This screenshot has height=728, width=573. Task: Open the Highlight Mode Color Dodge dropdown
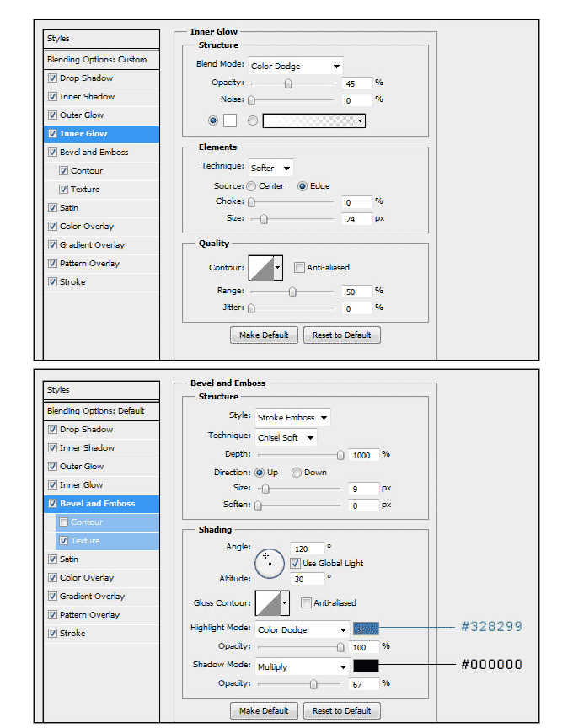click(x=303, y=630)
